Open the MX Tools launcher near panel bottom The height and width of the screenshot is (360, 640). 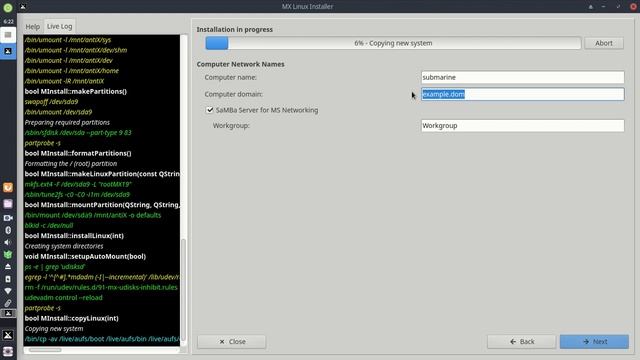(x=8, y=335)
